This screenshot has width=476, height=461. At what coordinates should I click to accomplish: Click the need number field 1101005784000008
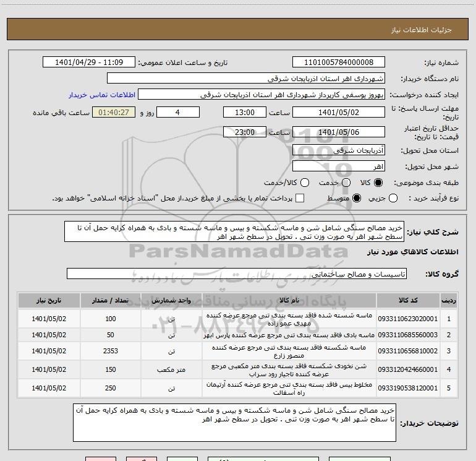(339, 62)
